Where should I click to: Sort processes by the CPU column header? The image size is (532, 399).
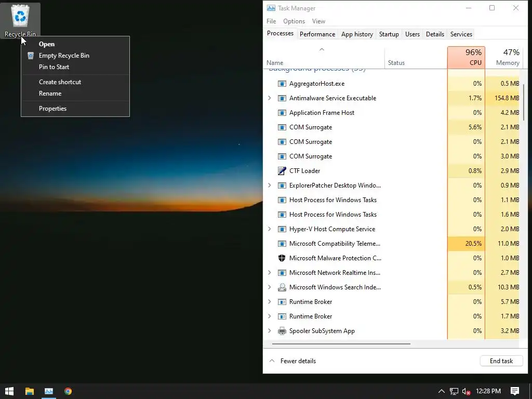[466, 58]
